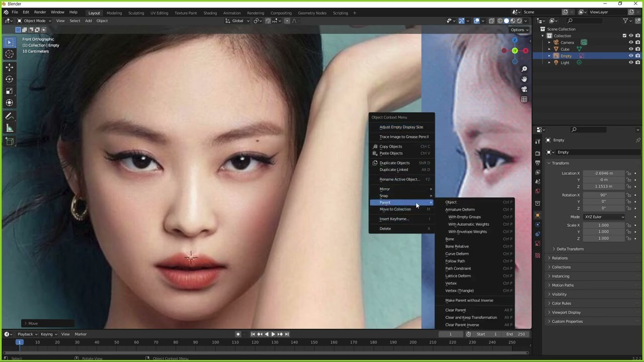Open the Global transform orientation dropdown
Screen dimensions: 644x362
click(x=237, y=21)
